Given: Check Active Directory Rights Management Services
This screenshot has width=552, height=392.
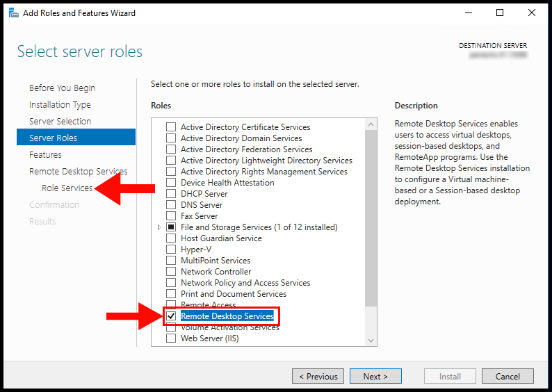Looking at the screenshot, I should 171,172.
